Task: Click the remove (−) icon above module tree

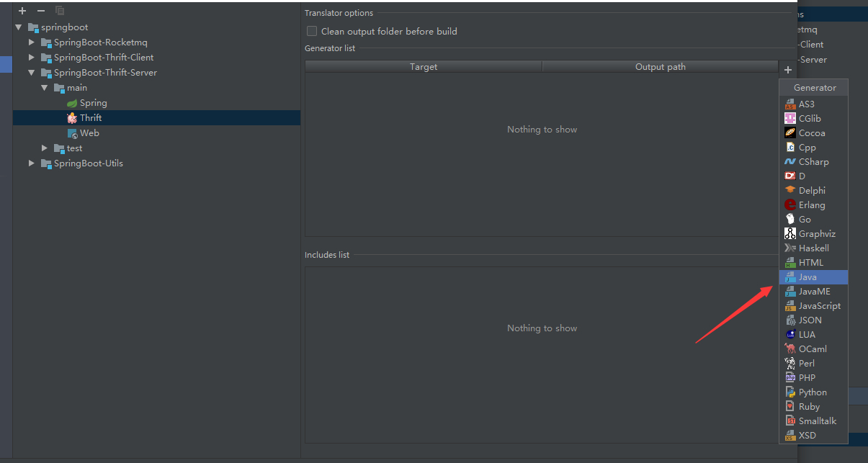Action: click(40, 11)
